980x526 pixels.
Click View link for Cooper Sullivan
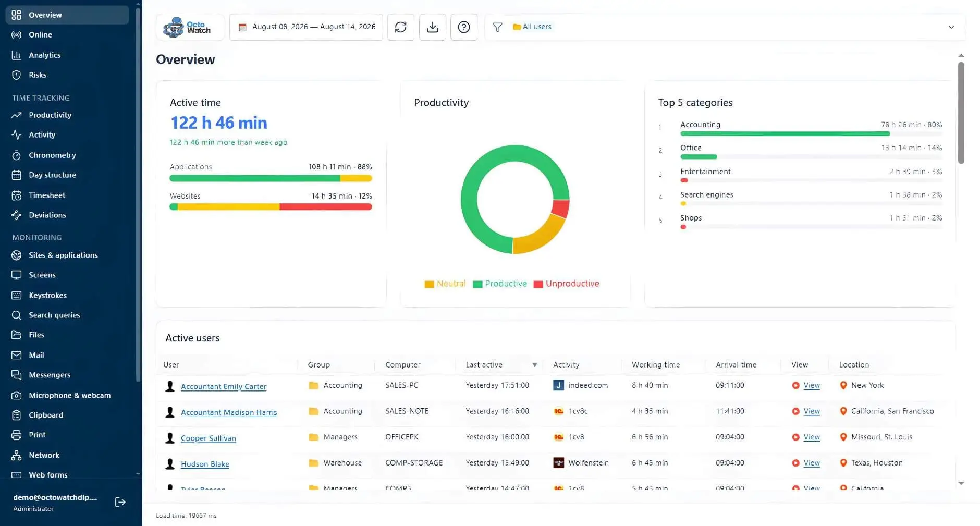812,437
